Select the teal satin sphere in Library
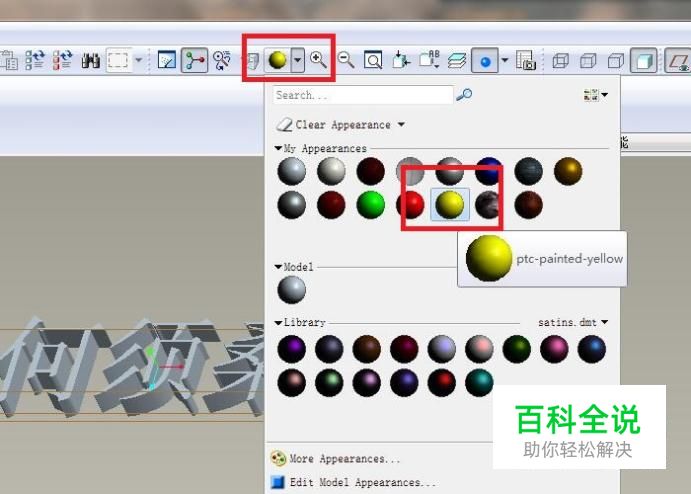The image size is (691, 494). (479, 383)
